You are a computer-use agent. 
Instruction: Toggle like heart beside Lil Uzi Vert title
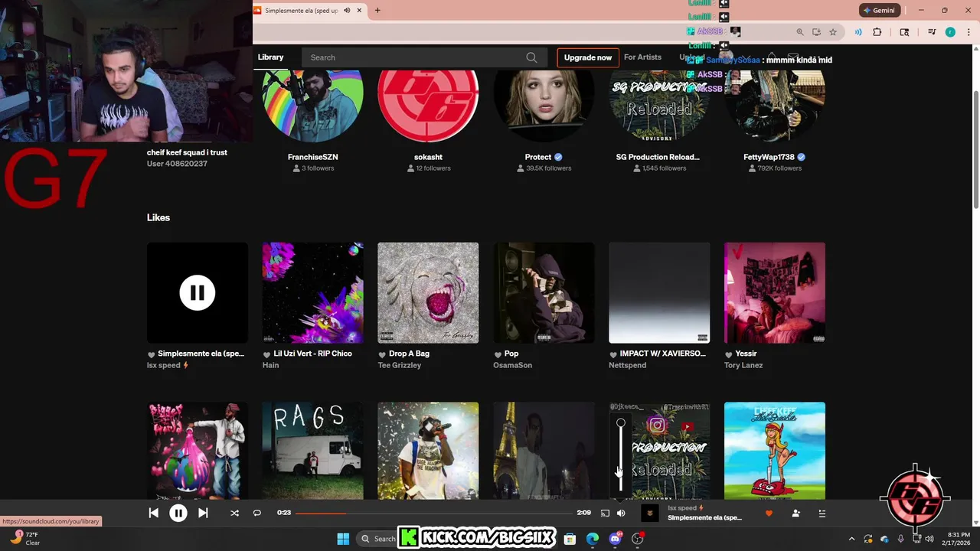(x=266, y=354)
